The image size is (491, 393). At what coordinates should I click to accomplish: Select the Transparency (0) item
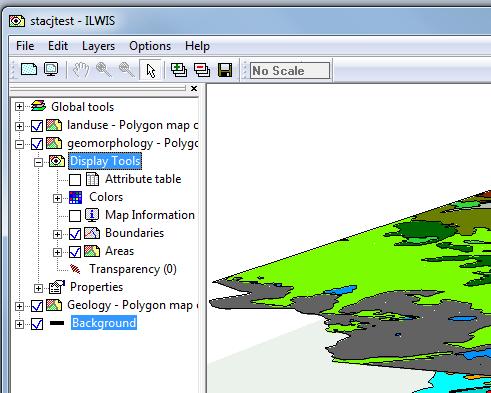[x=133, y=269]
